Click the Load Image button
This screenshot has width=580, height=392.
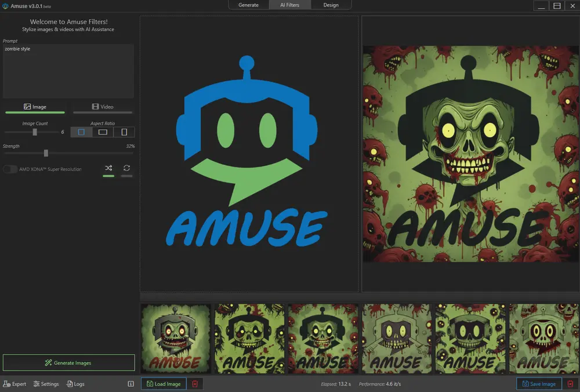pyautogui.click(x=164, y=384)
